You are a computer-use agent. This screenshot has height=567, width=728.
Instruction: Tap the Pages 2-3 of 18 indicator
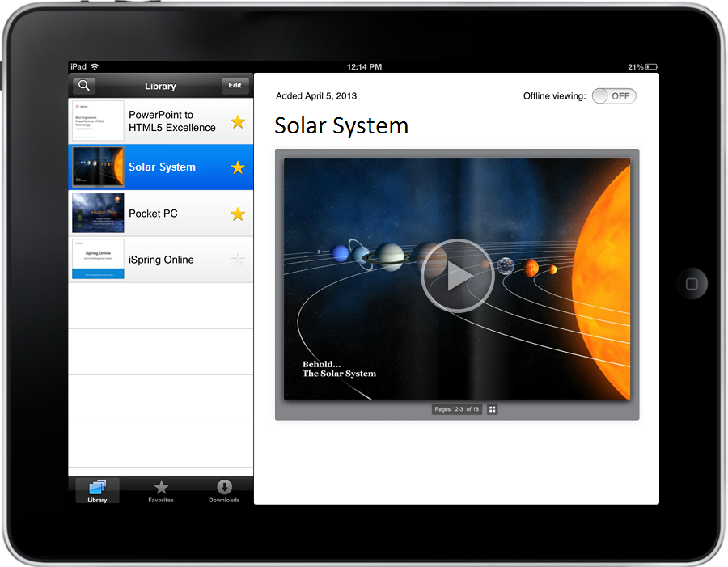(x=455, y=409)
